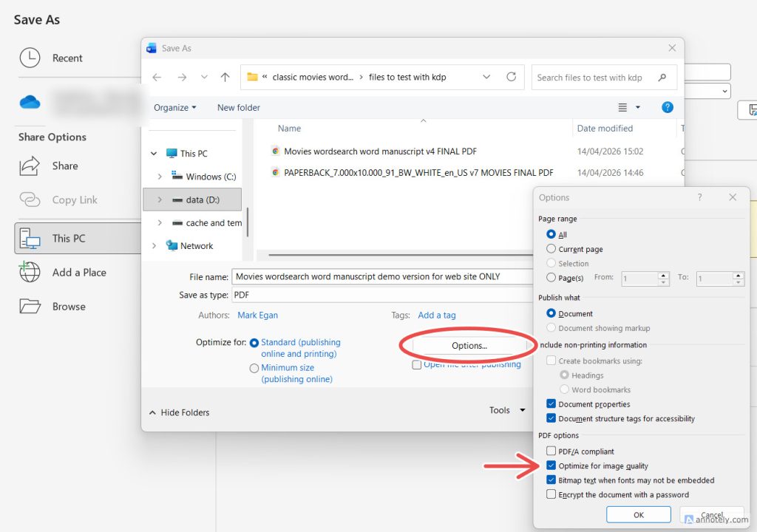Navigate up one folder level

tap(225, 78)
